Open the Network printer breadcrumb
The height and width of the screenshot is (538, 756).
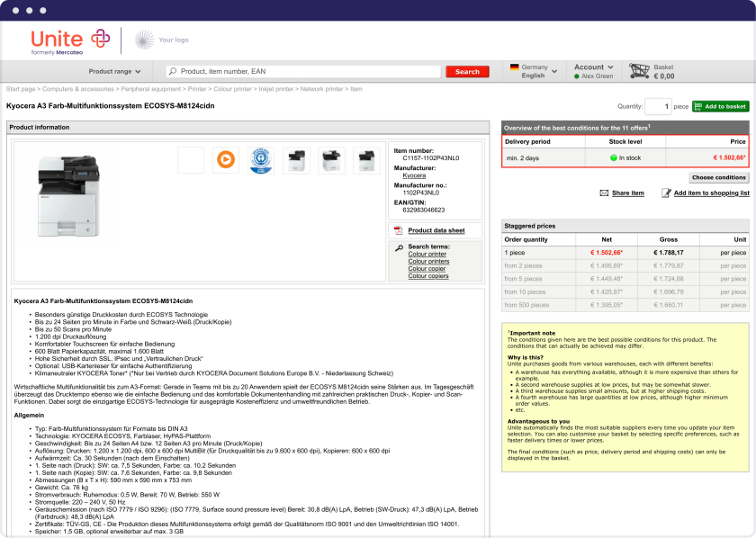[321, 89]
